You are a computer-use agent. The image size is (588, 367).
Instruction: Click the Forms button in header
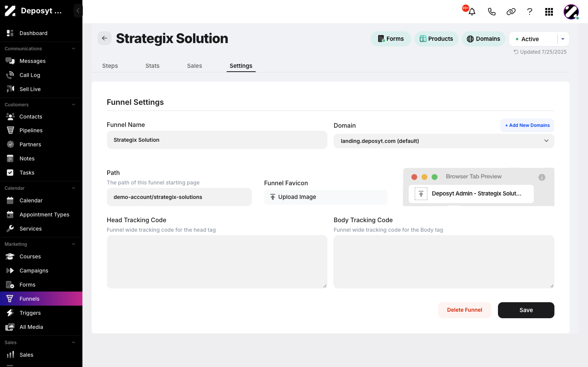tap(391, 39)
